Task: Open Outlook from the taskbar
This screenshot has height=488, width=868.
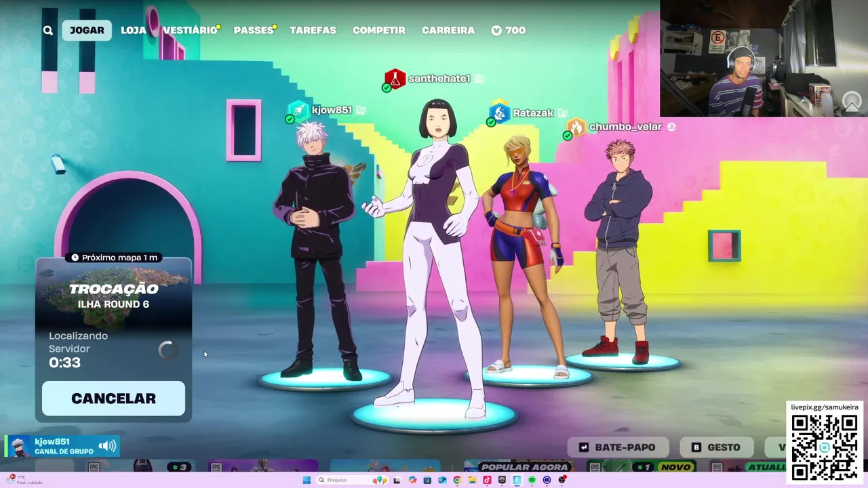Action: (x=442, y=480)
